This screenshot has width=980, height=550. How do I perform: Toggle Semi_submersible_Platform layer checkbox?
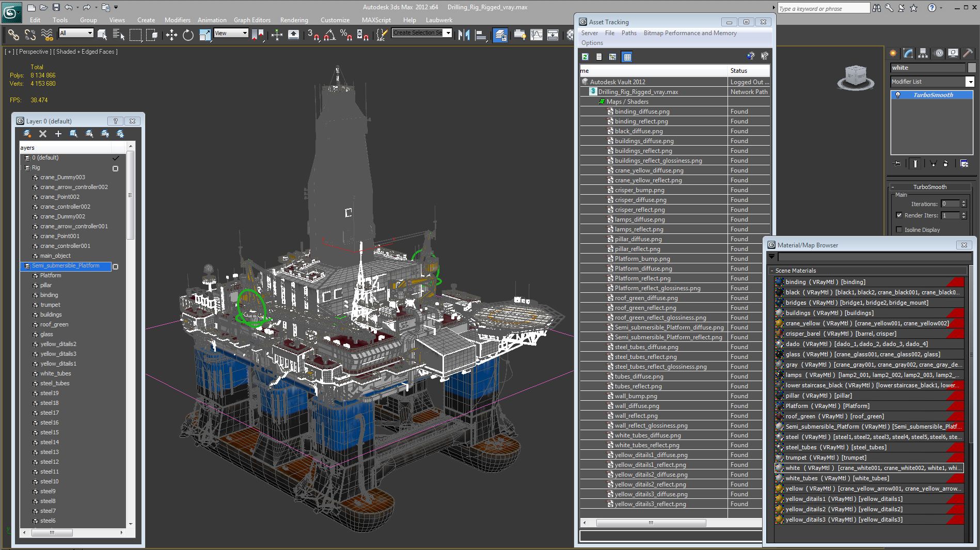[x=115, y=266]
